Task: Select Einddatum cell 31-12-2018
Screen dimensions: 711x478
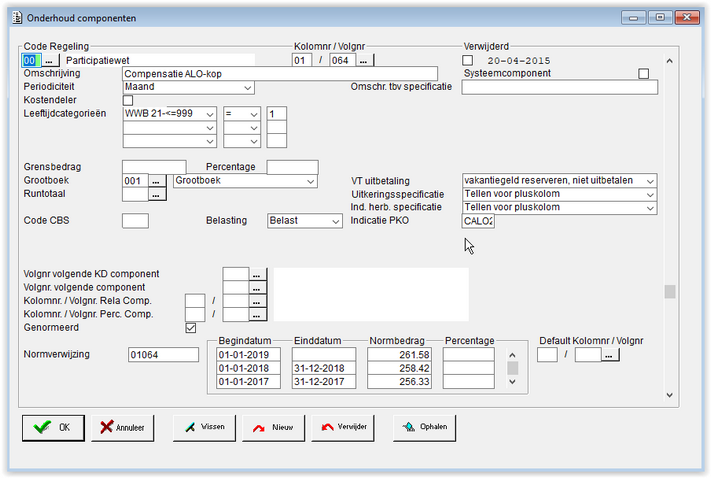Action: point(324,368)
